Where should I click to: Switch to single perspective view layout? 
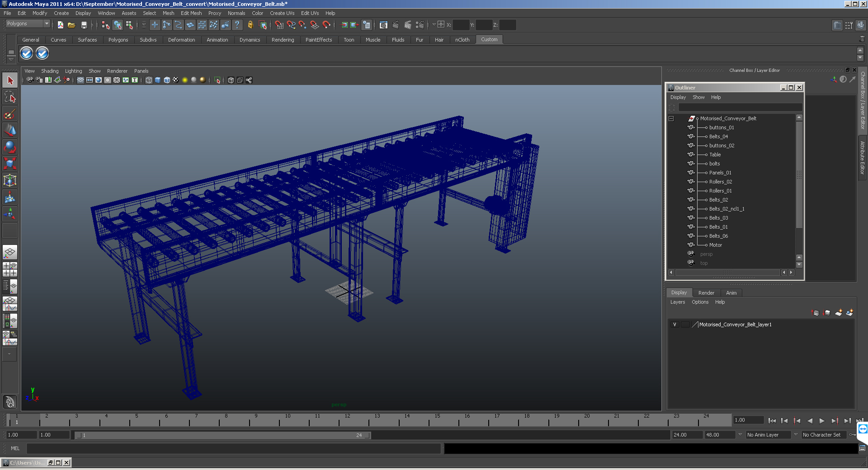tap(10, 252)
